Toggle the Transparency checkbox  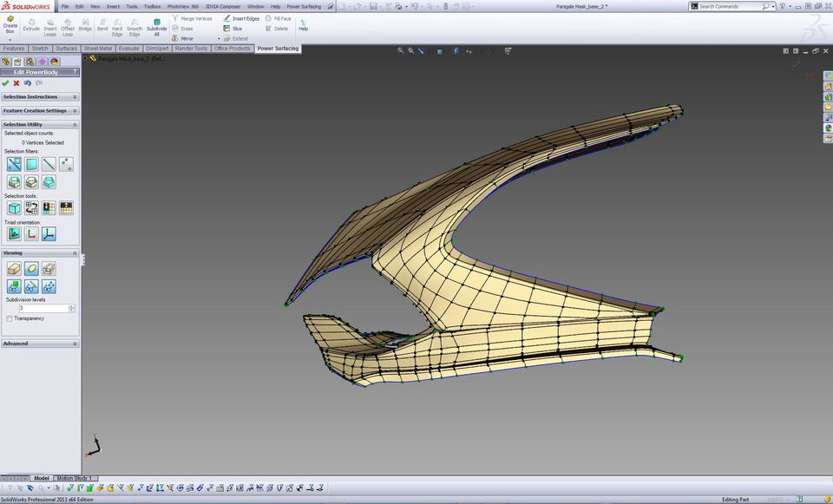tap(9, 318)
